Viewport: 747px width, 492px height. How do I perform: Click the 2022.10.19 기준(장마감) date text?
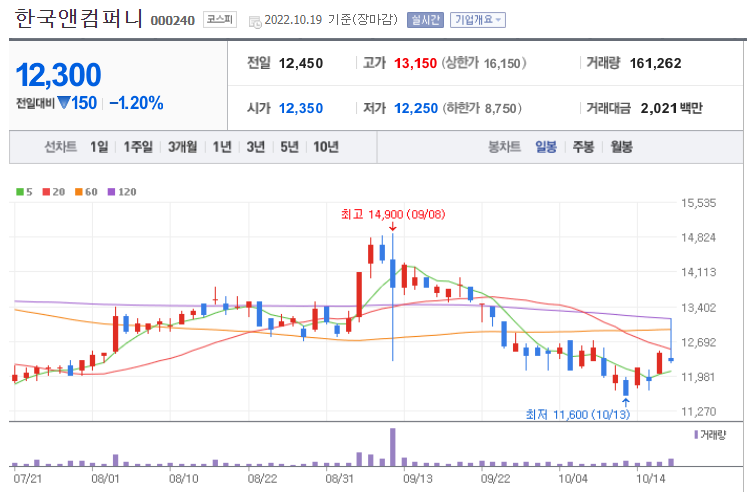[x=331, y=20]
